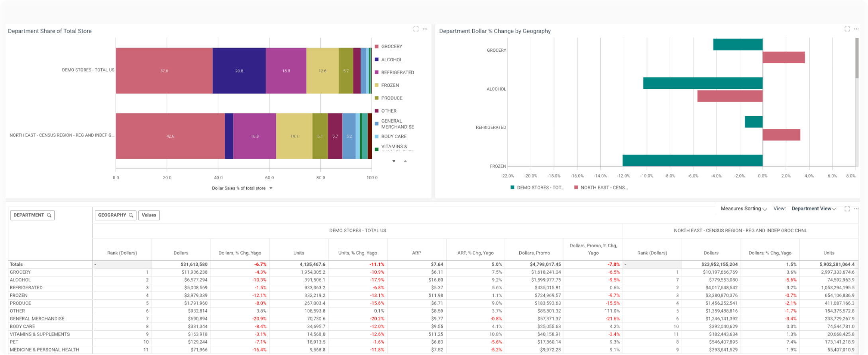Select the FROZEN row in the table

point(19,295)
